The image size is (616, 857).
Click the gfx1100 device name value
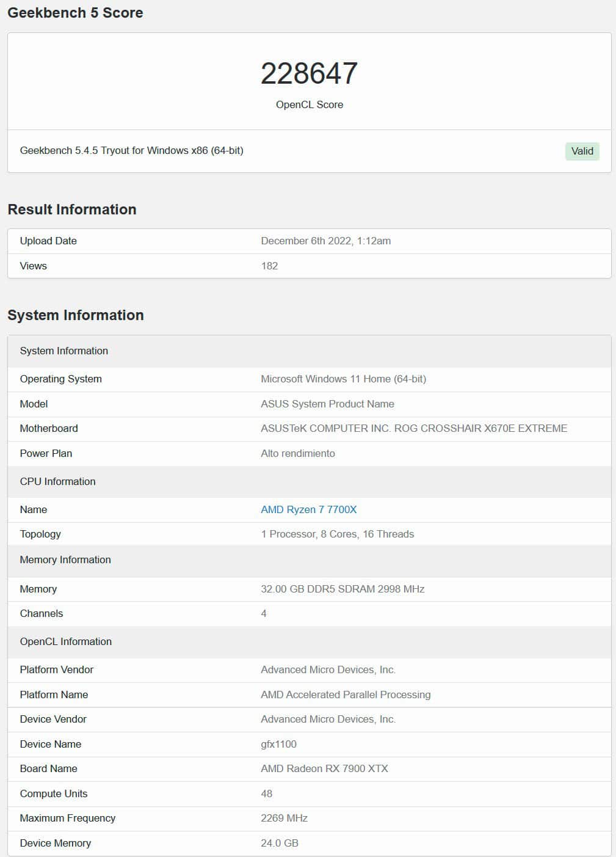[x=278, y=744]
